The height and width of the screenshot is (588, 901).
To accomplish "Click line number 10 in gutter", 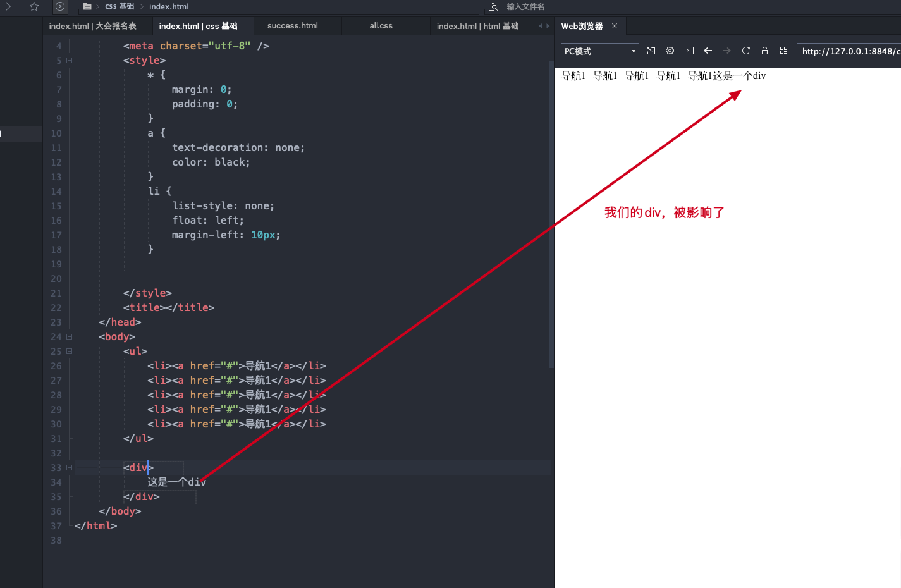I will click(x=56, y=133).
